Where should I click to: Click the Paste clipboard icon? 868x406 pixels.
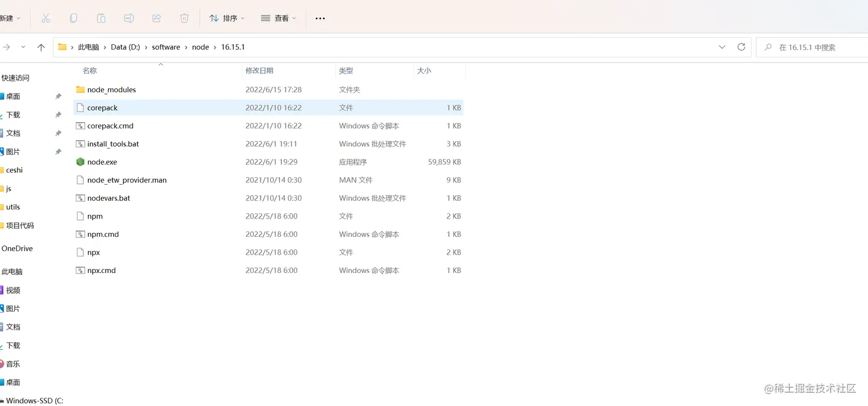click(x=101, y=18)
